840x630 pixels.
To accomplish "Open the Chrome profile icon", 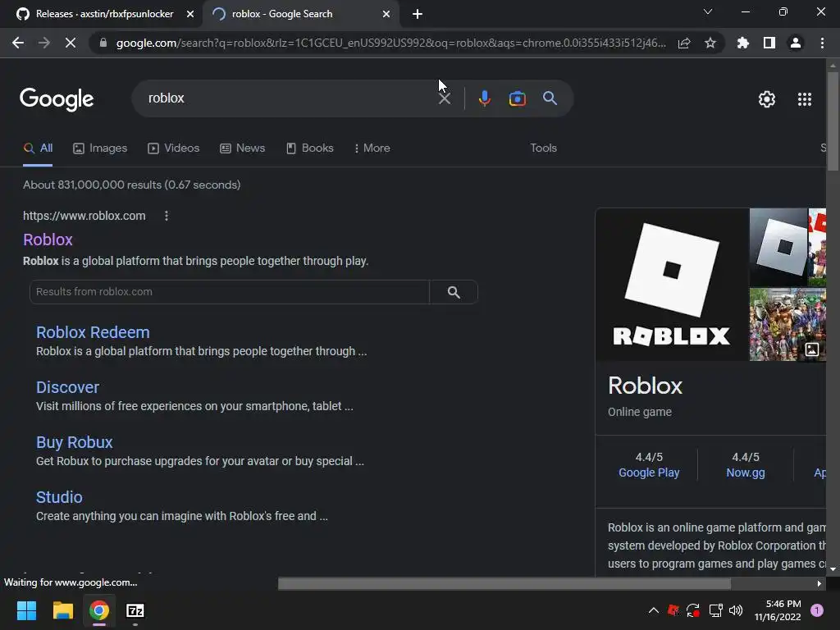I will coord(796,43).
